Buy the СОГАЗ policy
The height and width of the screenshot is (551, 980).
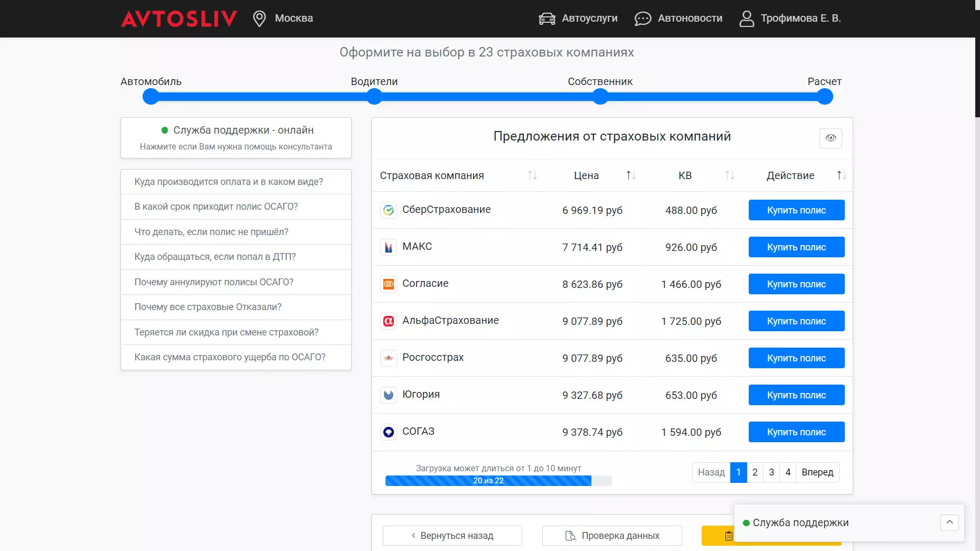click(796, 432)
